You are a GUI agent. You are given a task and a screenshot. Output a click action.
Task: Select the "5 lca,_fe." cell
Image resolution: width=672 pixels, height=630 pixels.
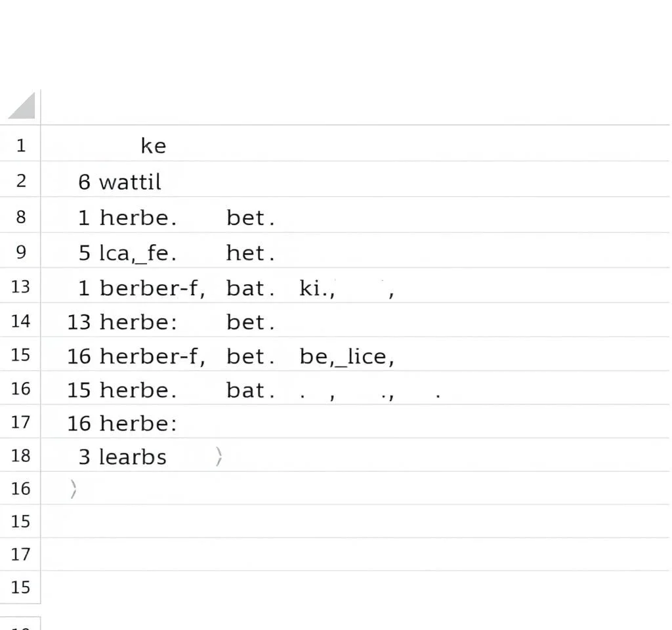click(127, 253)
